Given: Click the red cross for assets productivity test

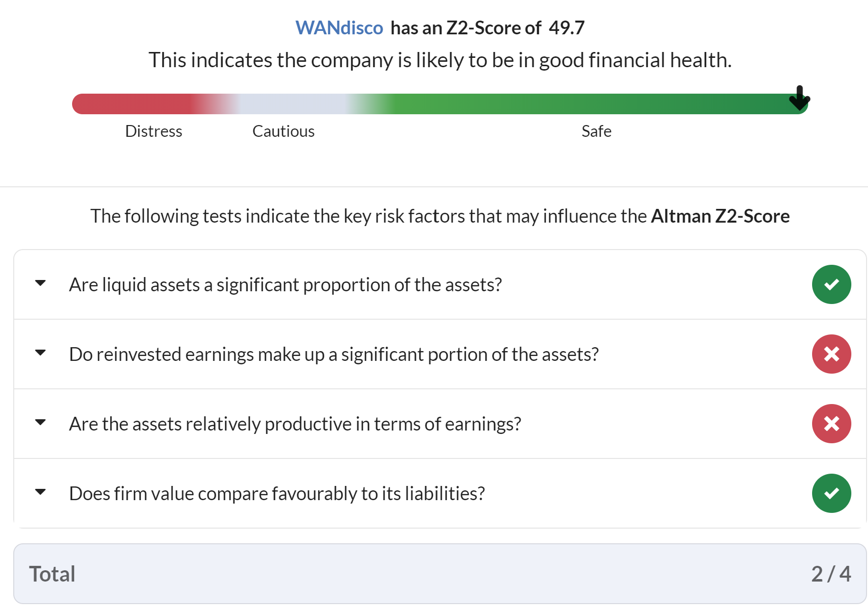Looking at the screenshot, I should click(831, 424).
